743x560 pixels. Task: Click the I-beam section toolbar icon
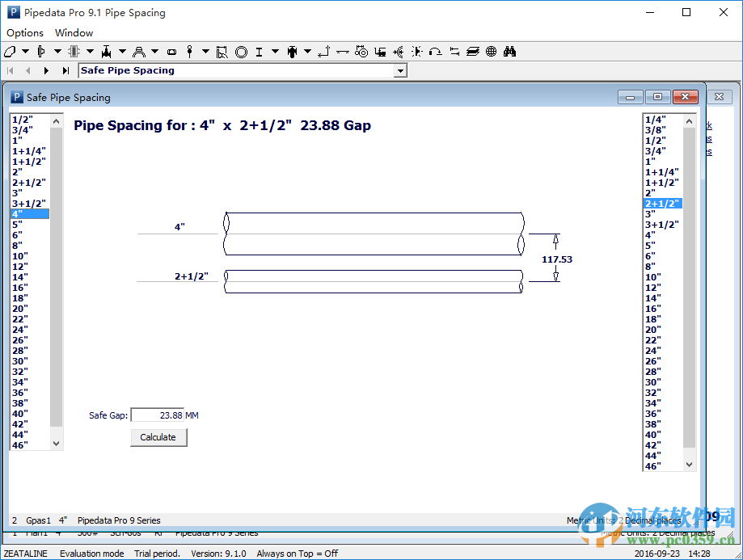click(x=259, y=51)
